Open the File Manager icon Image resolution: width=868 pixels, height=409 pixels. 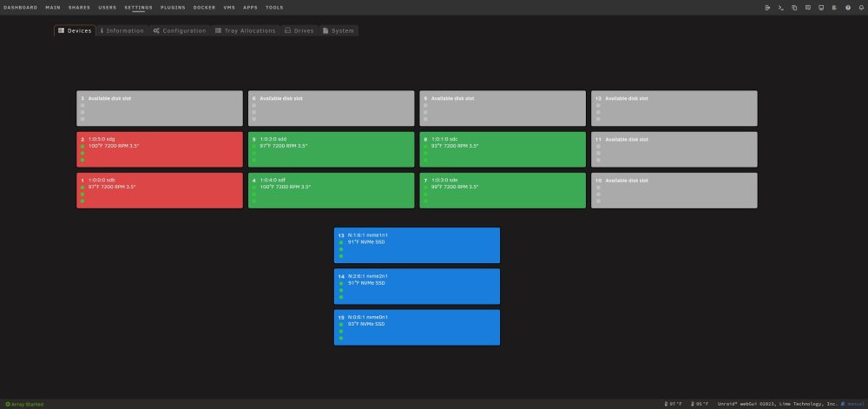794,8
